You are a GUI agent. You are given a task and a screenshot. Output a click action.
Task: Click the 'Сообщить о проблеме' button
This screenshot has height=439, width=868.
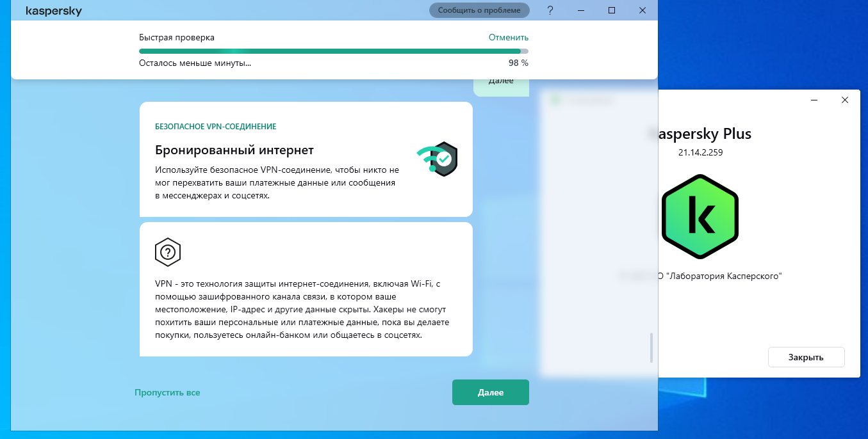click(480, 10)
